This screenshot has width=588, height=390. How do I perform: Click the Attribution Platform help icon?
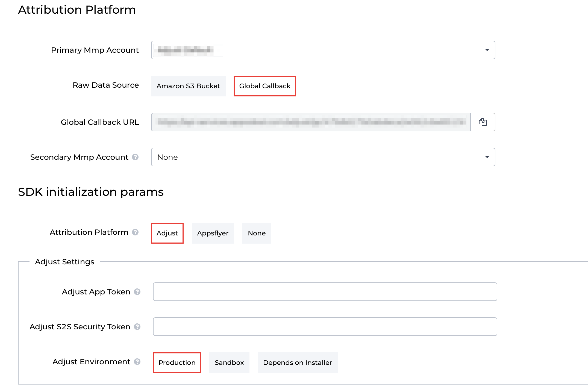point(136,233)
